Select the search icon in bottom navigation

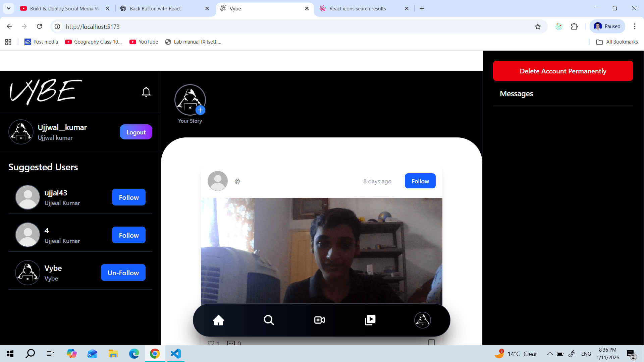coord(269,320)
